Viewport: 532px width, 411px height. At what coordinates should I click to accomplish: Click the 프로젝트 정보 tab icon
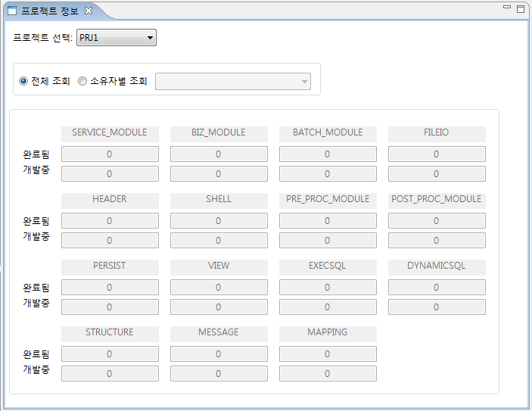pos(11,11)
